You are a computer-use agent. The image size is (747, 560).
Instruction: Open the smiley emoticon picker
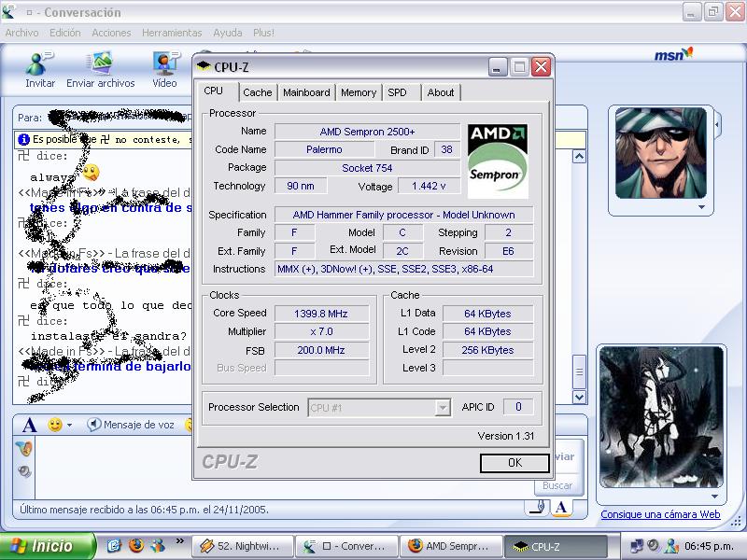pyautogui.click(x=55, y=425)
